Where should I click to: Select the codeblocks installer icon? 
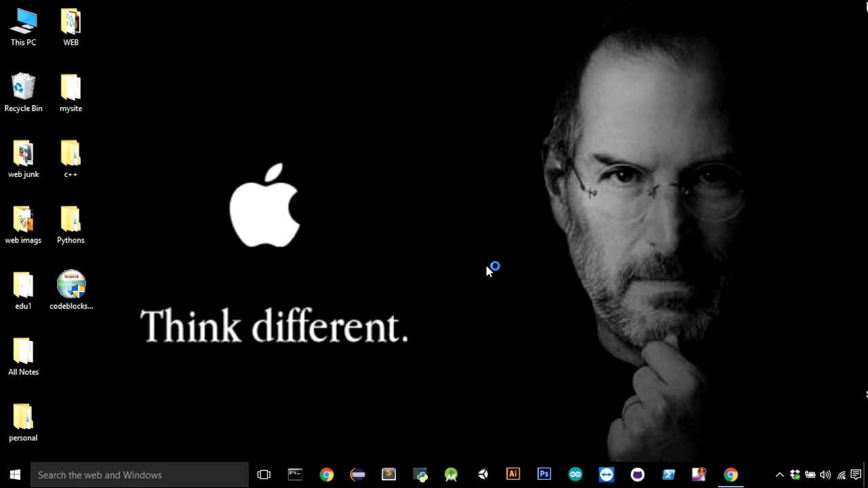[71, 290]
